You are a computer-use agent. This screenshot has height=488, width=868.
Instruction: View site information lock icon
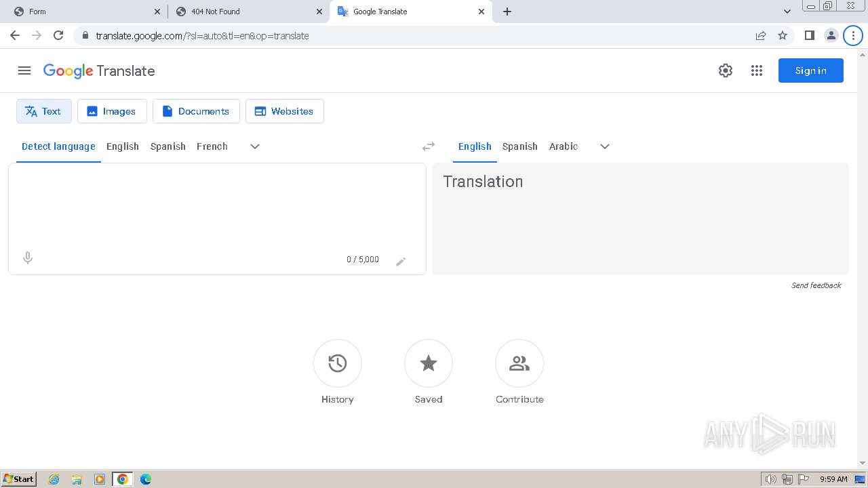click(x=85, y=35)
